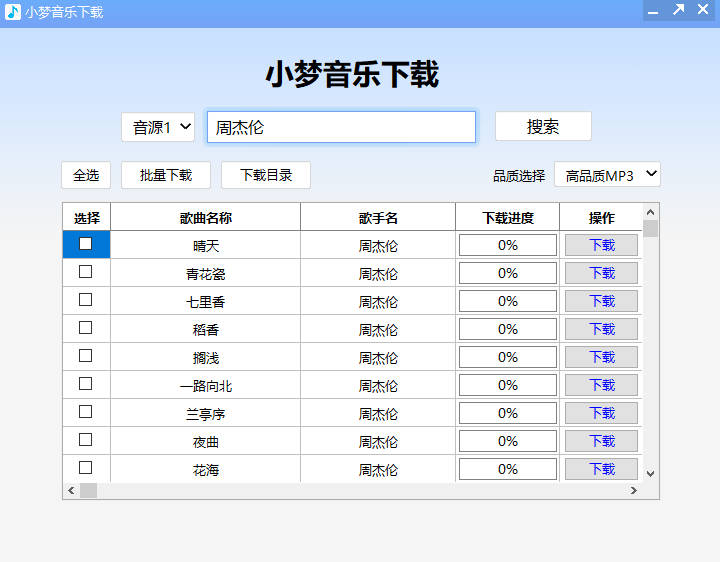Click scroll-up arrow of song list

click(x=650, y=212)
